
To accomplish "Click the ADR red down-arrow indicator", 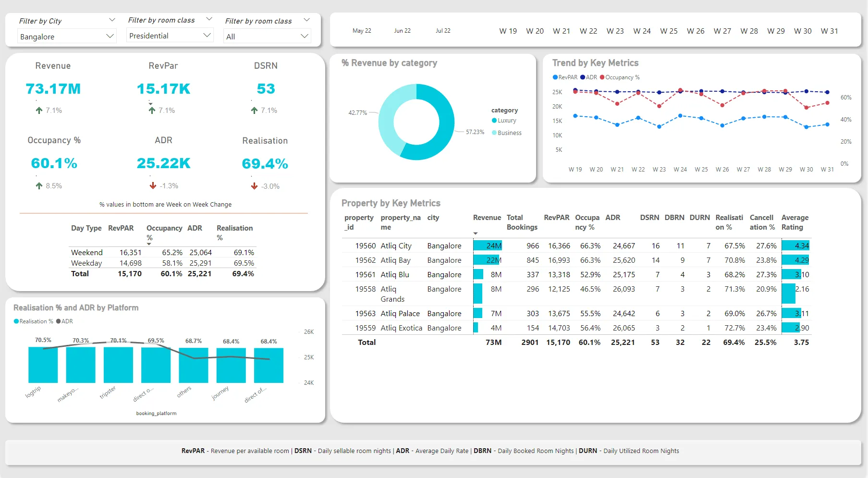I will tap(153, 186).
